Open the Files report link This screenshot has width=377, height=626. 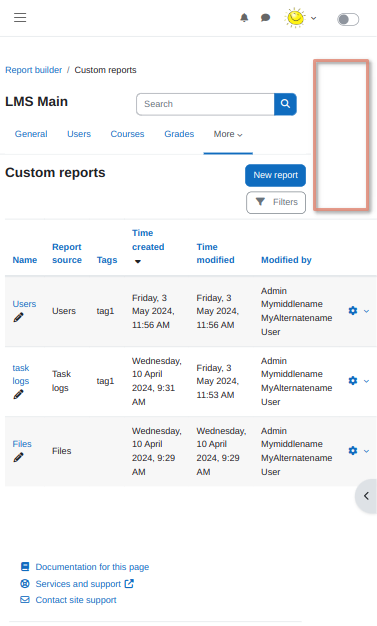[22, 444]
